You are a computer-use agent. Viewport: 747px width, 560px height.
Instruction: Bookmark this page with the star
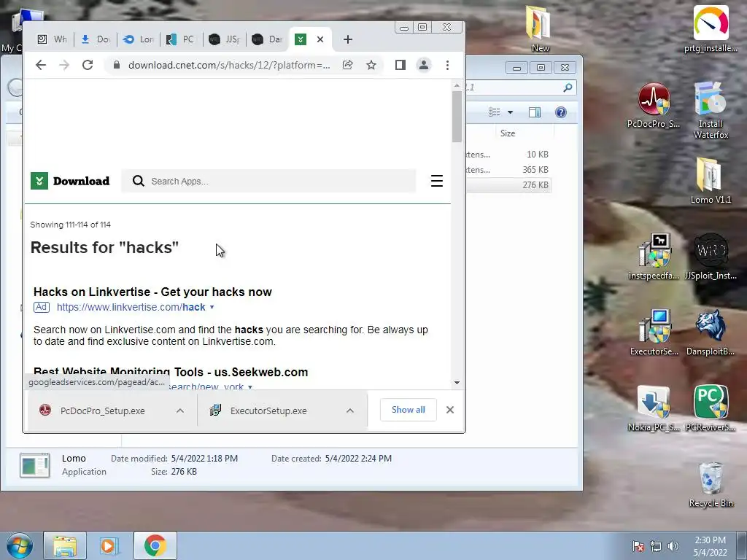tap(371, 65)
